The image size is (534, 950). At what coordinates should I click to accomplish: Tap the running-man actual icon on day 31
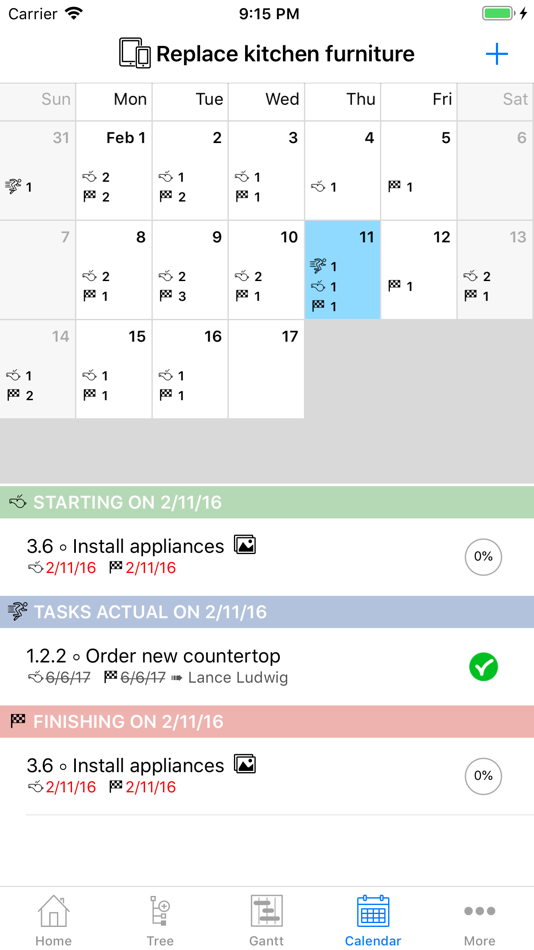pyautogui.click(x=13, y=187)
